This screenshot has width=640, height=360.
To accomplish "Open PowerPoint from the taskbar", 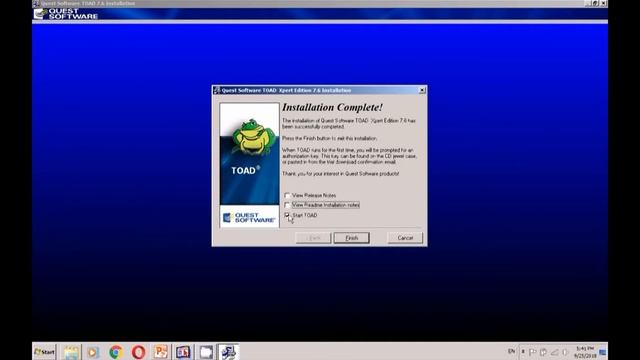I will [161, 352].
